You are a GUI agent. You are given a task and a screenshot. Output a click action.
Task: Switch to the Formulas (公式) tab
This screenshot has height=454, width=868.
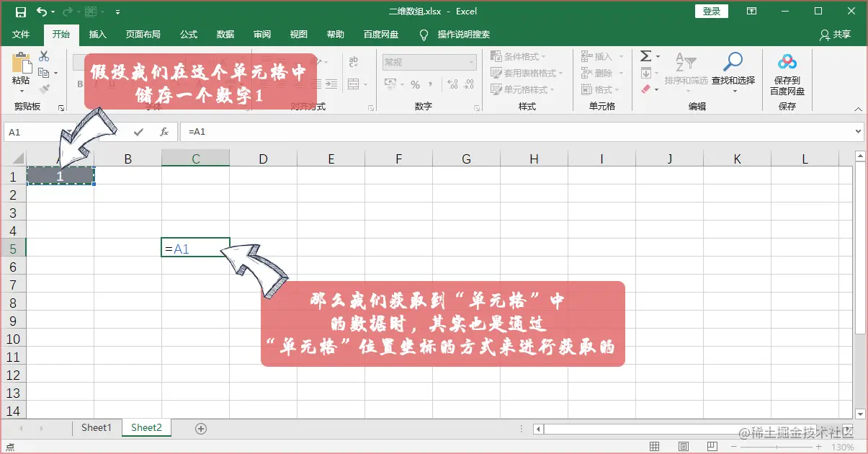coord(189,35)
